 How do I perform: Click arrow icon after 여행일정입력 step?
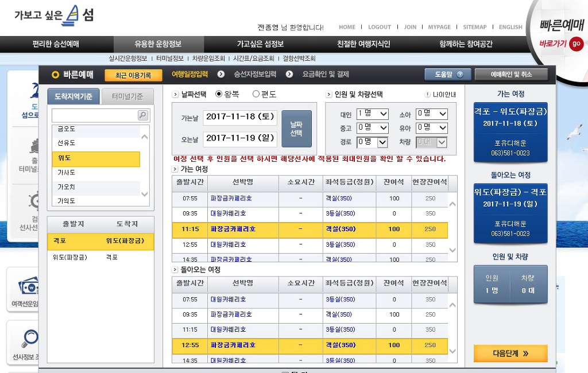click(x=221, y=74)
